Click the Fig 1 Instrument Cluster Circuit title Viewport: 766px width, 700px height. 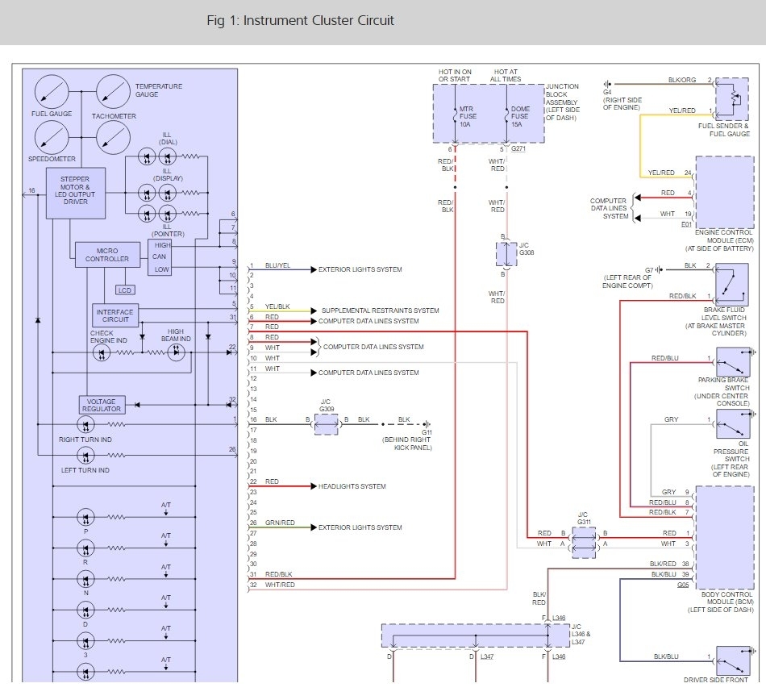click(x=300, y=20)
